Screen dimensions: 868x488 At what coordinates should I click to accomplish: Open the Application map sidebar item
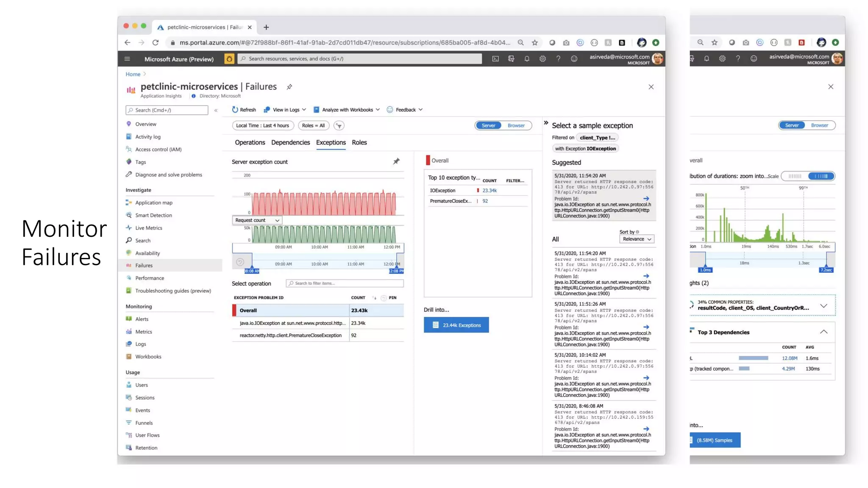coord(153,203)
